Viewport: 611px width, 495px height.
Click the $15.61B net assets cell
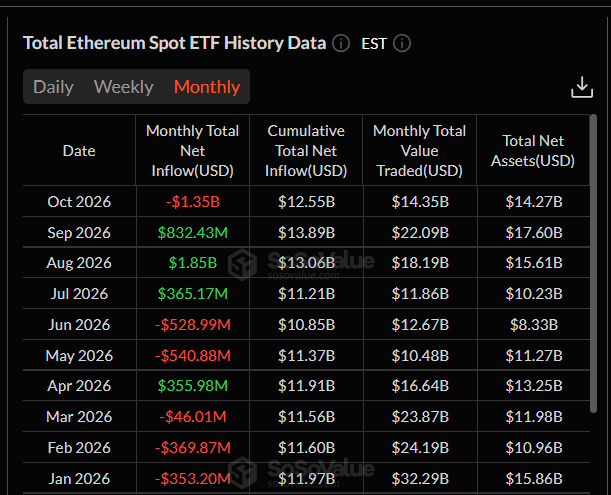point(534,262)
